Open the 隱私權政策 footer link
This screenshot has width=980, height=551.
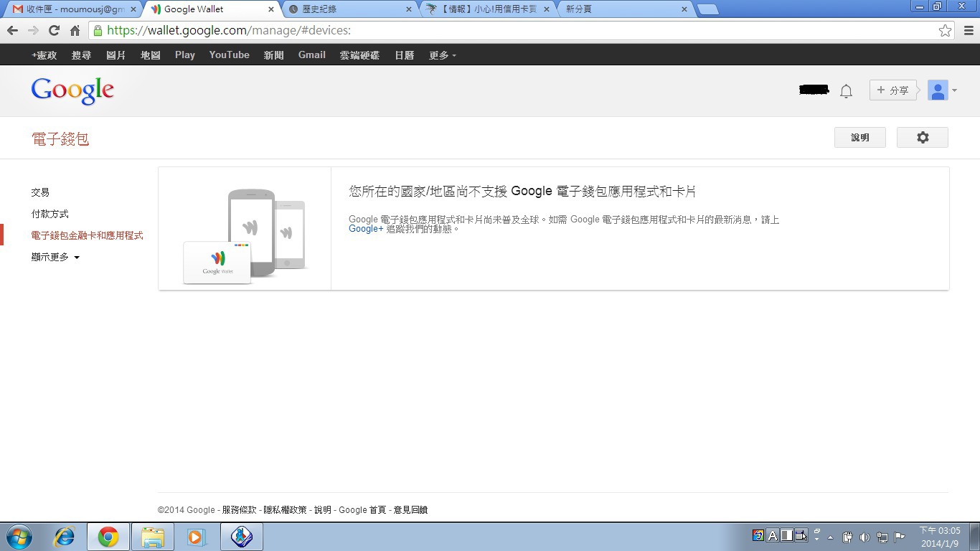285,510
